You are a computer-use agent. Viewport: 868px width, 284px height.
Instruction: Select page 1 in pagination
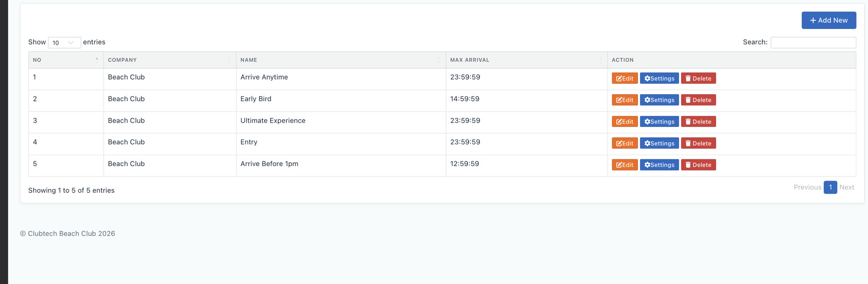[x=830, y=187]
